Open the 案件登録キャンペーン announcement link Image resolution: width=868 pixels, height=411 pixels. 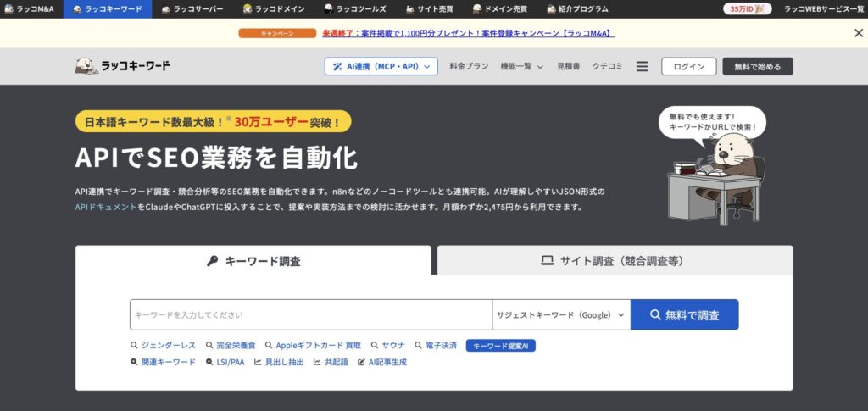coord(468,33)
